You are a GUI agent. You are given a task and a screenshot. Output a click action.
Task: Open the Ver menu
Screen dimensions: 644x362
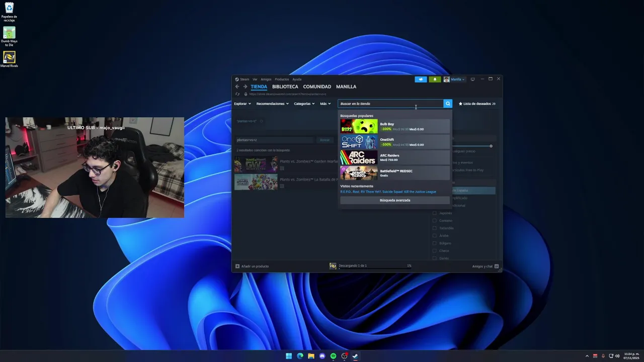coord(255,79)
